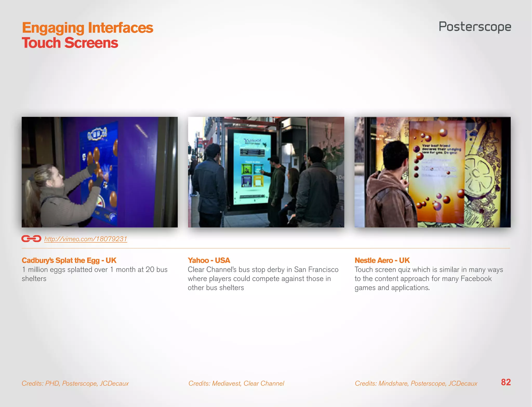Viewport: 532px width, 407px height.
Task: Click the Engaging Interfaces heading
Action: coord(87,28)
